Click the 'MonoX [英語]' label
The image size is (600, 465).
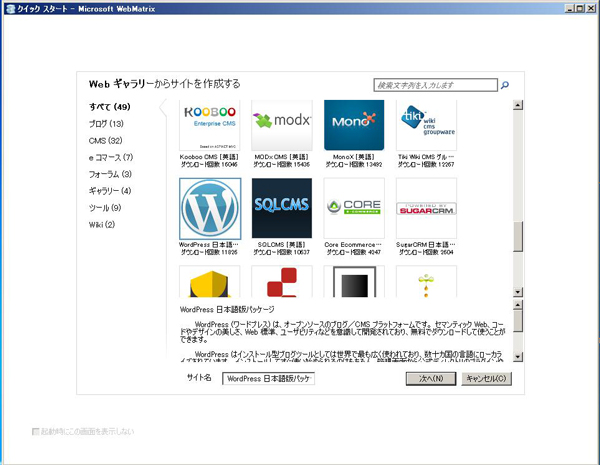tap(354, 157)
